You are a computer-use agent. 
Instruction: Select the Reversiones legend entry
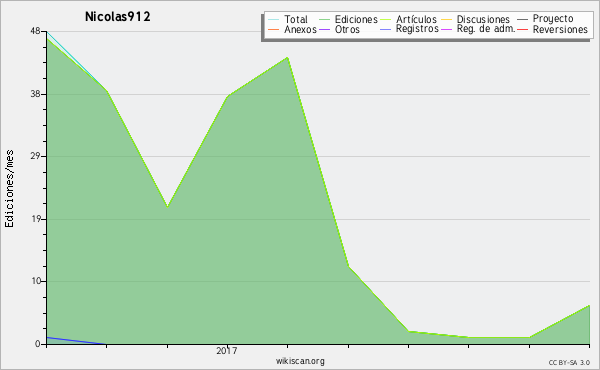pyautogui.click(x=553, y=29)
